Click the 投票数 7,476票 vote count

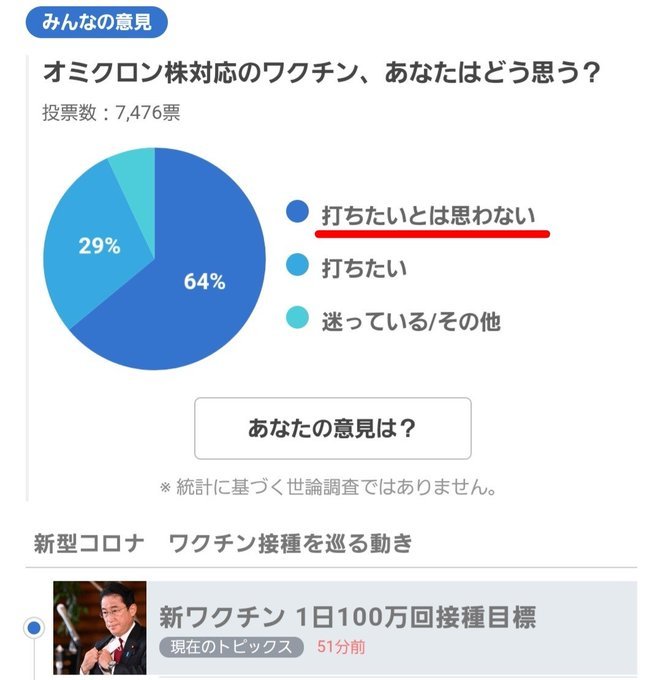pyautogui.click(x=111, y=113)
